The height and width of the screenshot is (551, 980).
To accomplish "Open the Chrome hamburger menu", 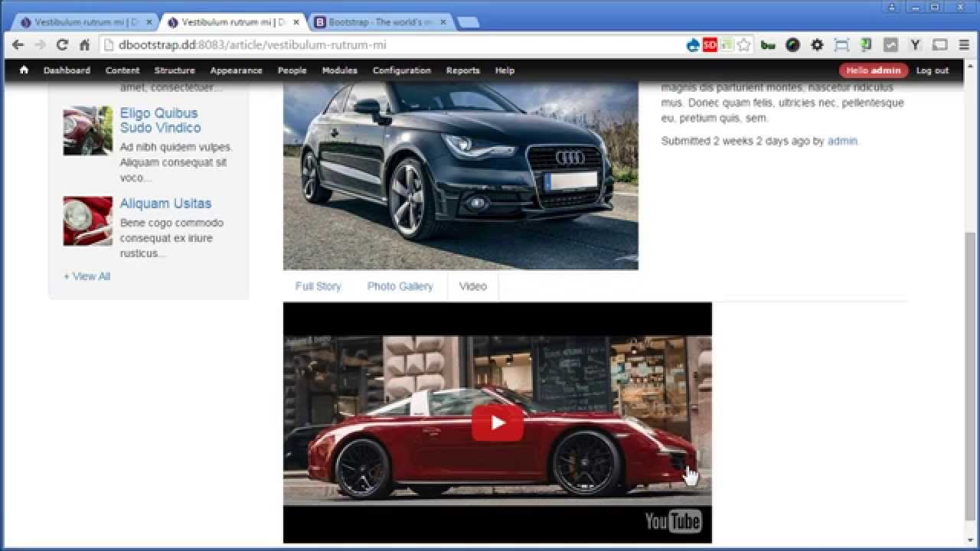I will coord(964,45).
